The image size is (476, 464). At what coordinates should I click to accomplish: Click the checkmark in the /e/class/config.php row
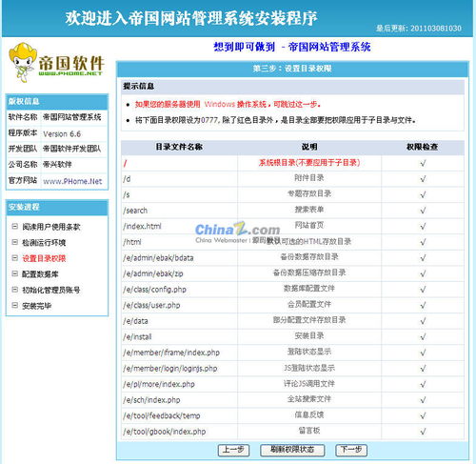(x=423, y=290)
